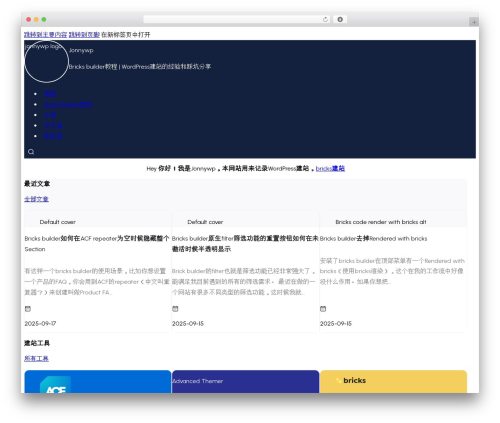Click the browser address bar
Viewport: 500px width, 423px height.
point(232,19)
